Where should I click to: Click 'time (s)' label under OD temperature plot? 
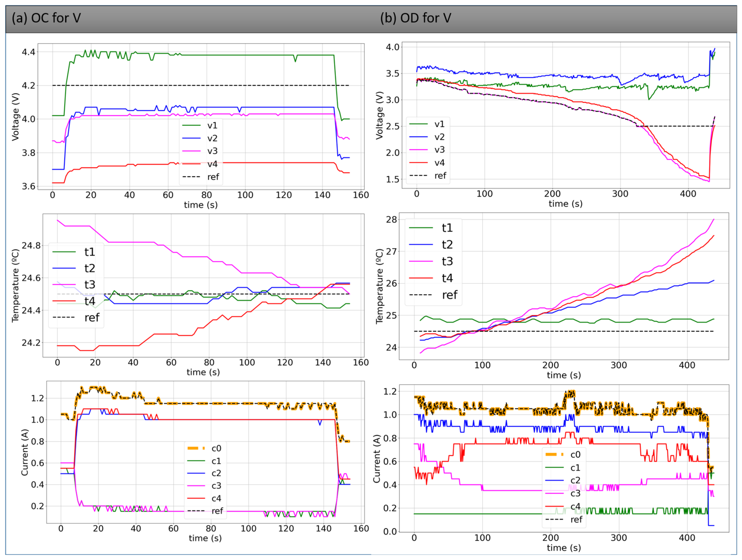point(564,375)
